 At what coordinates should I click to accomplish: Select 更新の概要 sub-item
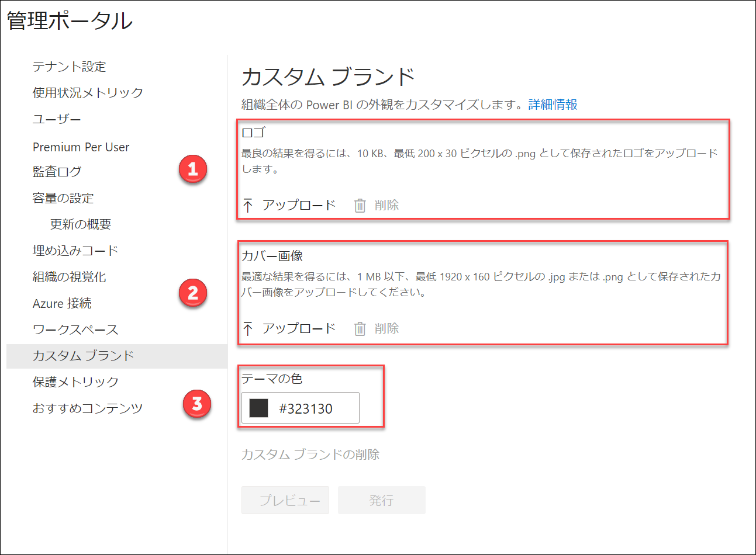[81, 224]
